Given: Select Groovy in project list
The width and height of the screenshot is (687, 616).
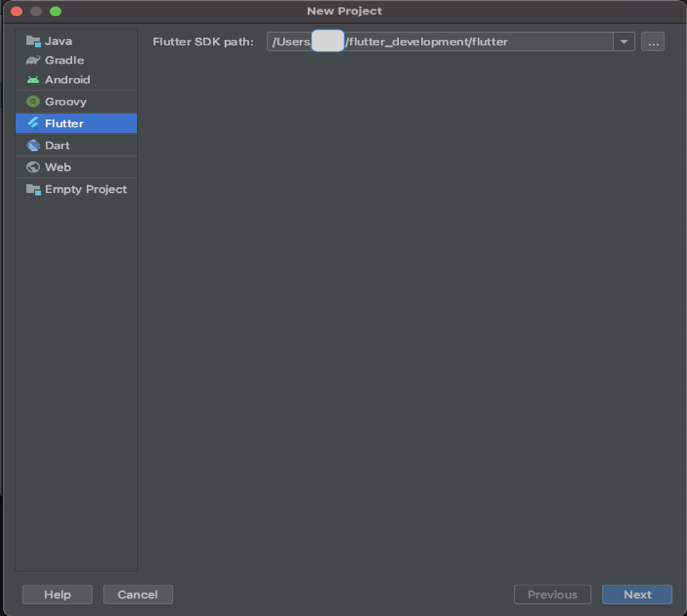Looking at the screenshot, I should [76, 101].
